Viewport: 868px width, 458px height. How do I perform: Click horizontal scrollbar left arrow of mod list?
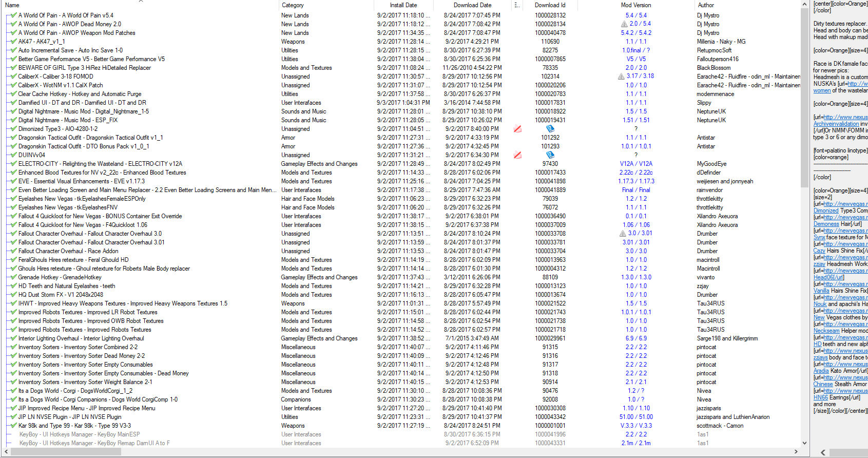tap(6, 452)
